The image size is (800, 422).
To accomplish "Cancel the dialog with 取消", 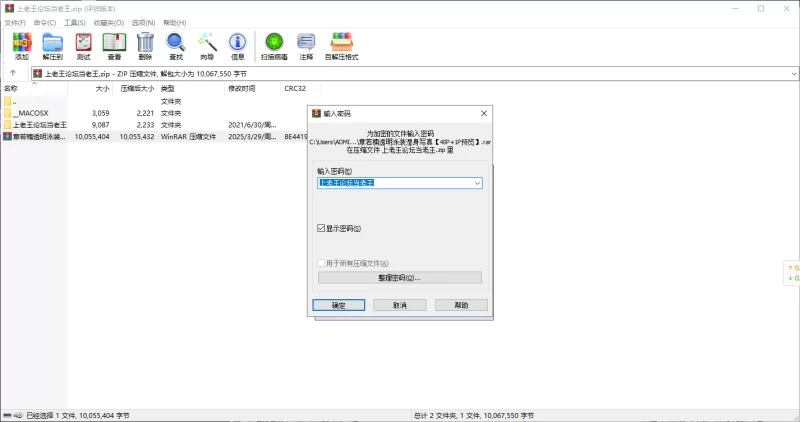I will tap(399, 305).
